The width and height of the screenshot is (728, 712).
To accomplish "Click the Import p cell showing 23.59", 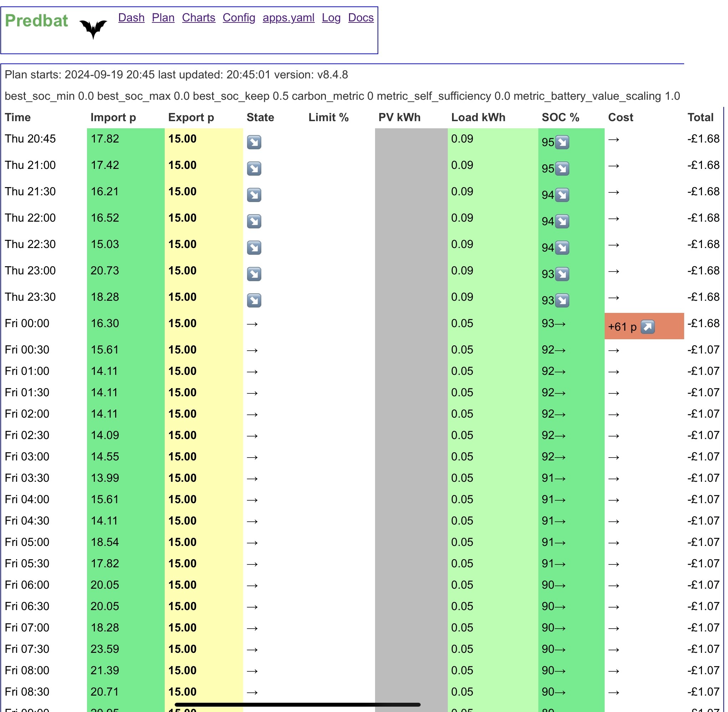I will 126,649.
